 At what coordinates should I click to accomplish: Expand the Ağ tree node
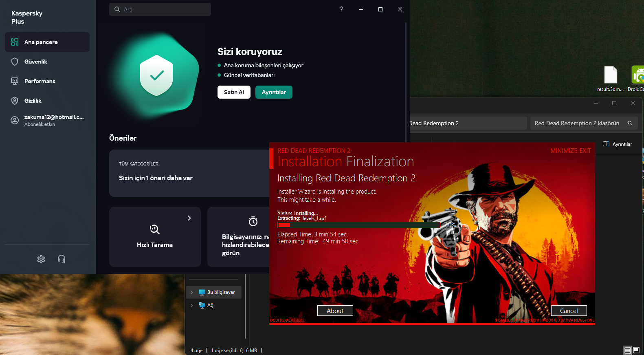pyautogui.click(x=192, y=305)
